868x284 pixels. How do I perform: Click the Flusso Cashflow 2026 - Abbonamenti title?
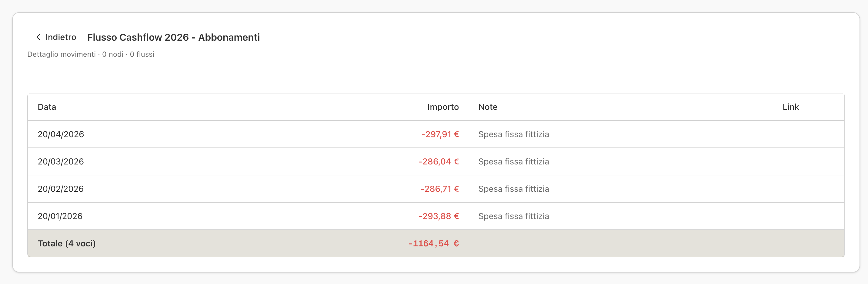click(x=174, y=37)
